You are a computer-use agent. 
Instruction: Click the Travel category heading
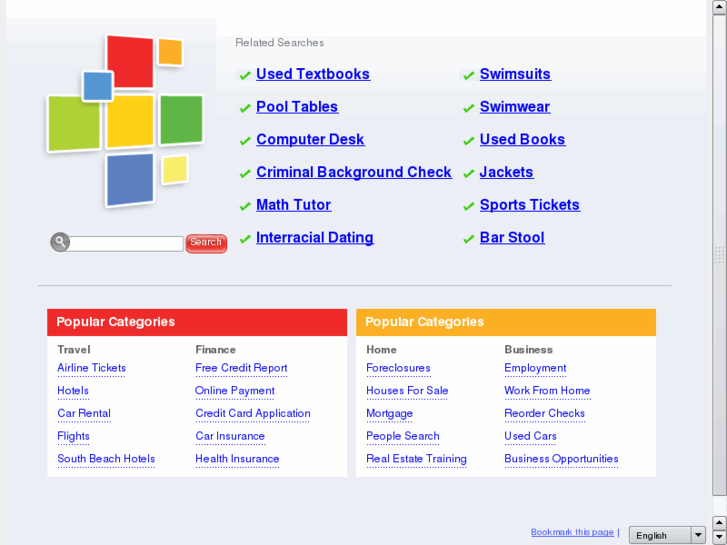click(74, 350)
